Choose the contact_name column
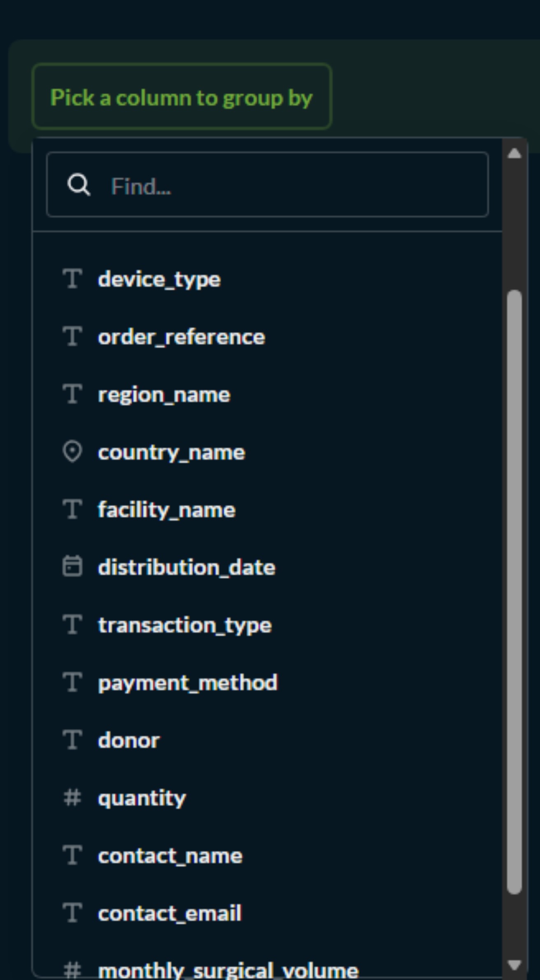The width and height of the screenshot is (540, 980). pyautogui.click(x=170, y=855)
